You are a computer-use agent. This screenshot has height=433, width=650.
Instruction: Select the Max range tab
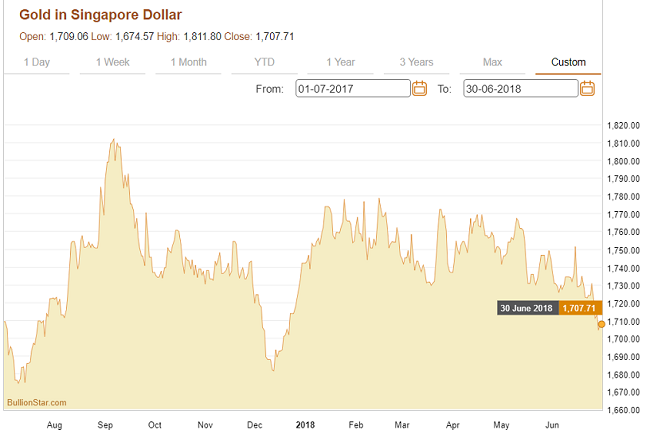pyautogui.click(x=492, y=62)
